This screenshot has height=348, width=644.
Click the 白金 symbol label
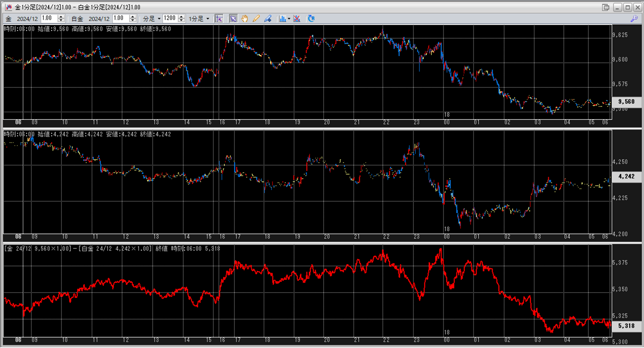pyautogui.click(x=77, y=19)
